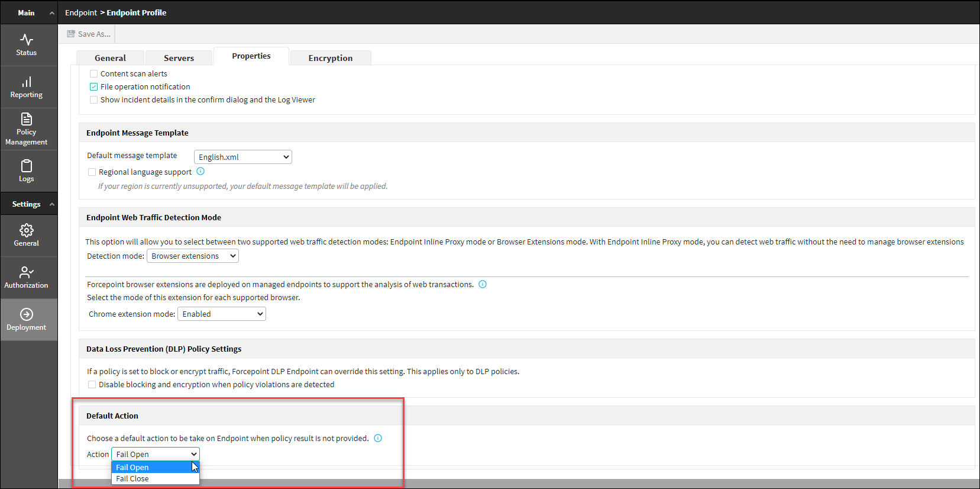Open General settings gear icon
The height and width of the screenshot is (489, 980).
(27, 235)
